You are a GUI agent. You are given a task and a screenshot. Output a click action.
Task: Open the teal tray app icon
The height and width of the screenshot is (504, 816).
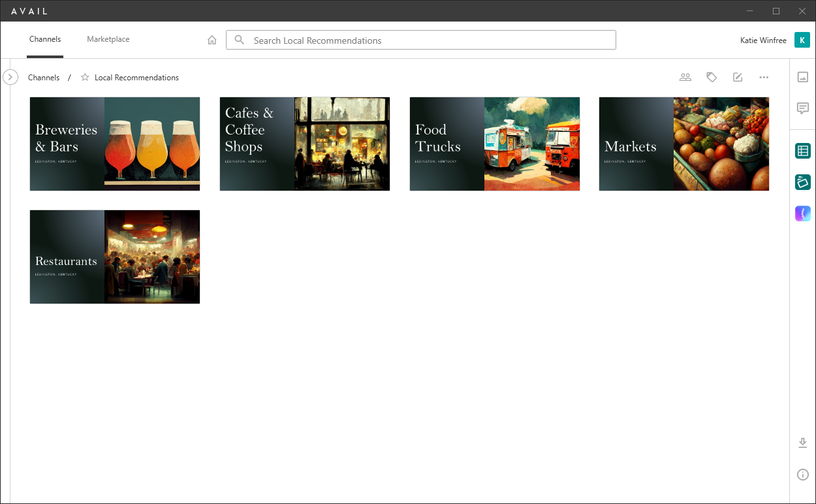tap(803, 182)
